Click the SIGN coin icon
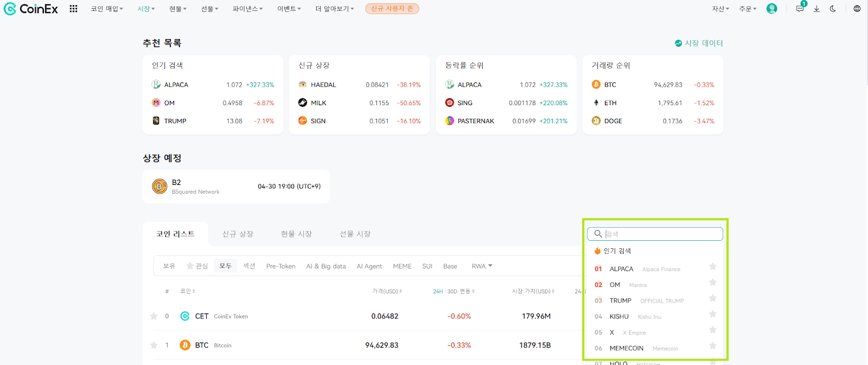This screenshot has width=868, height=365. 303,121
